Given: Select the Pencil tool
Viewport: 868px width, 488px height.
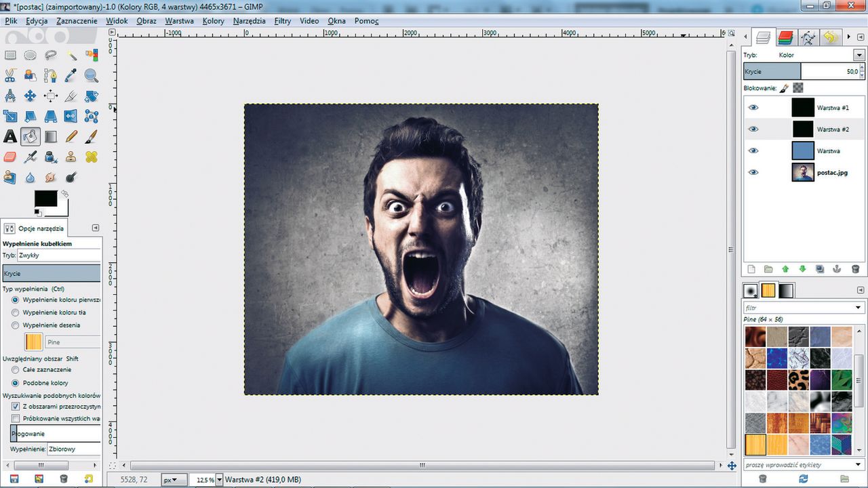Looking at the screenshot, I should click(x=71, y=136).
